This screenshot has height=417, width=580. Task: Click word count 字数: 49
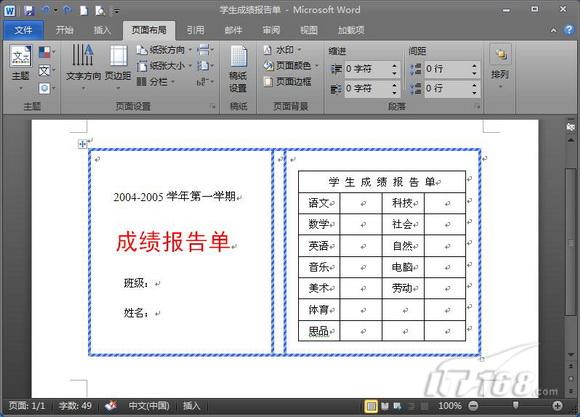click(x=75, y=406)
